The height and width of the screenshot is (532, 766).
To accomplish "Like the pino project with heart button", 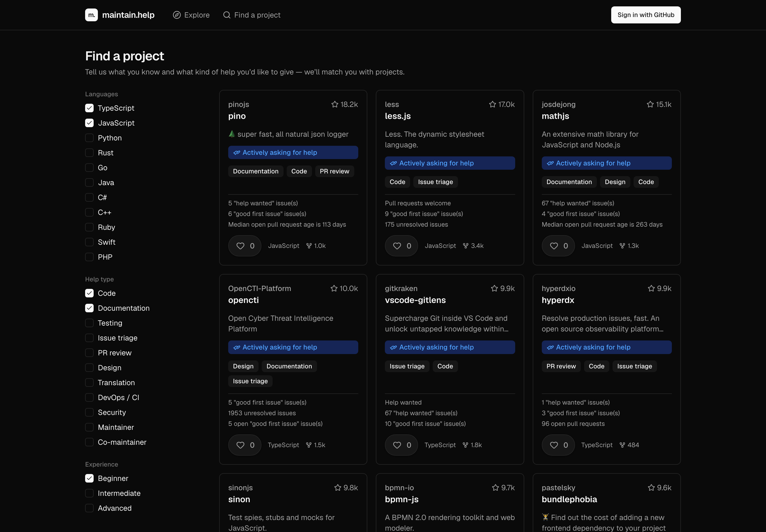I will click(245, 246).
